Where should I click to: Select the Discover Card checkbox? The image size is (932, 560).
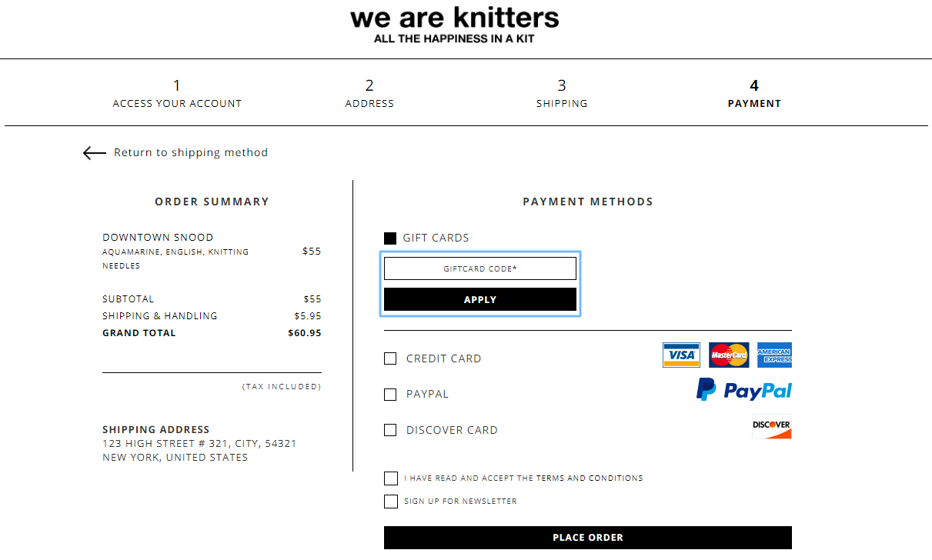tap(390, 430)
